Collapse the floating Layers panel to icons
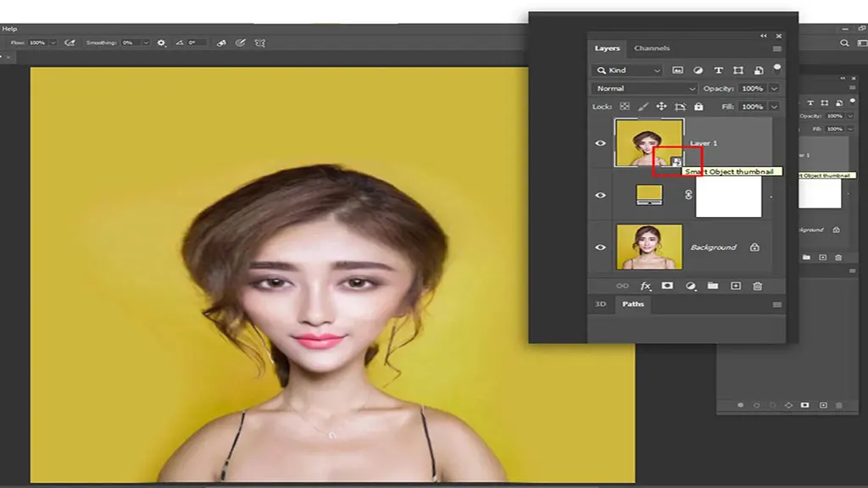 [x=764, y=36]
